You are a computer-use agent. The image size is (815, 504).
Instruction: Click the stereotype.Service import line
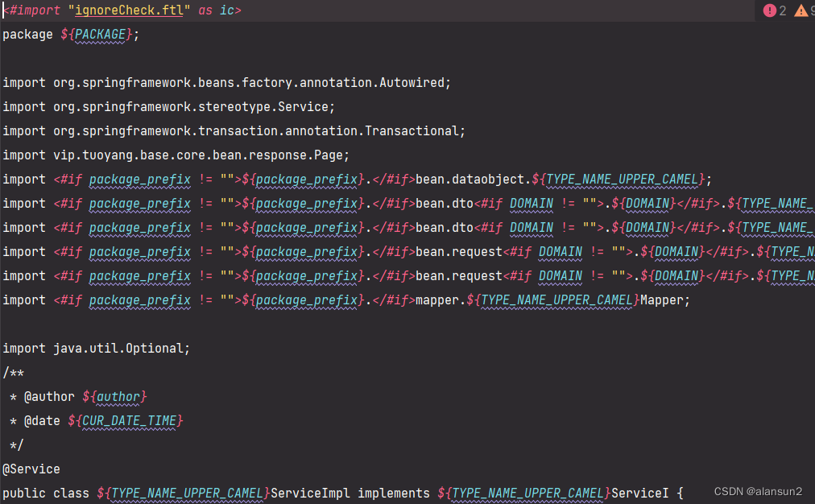(169, 107)
